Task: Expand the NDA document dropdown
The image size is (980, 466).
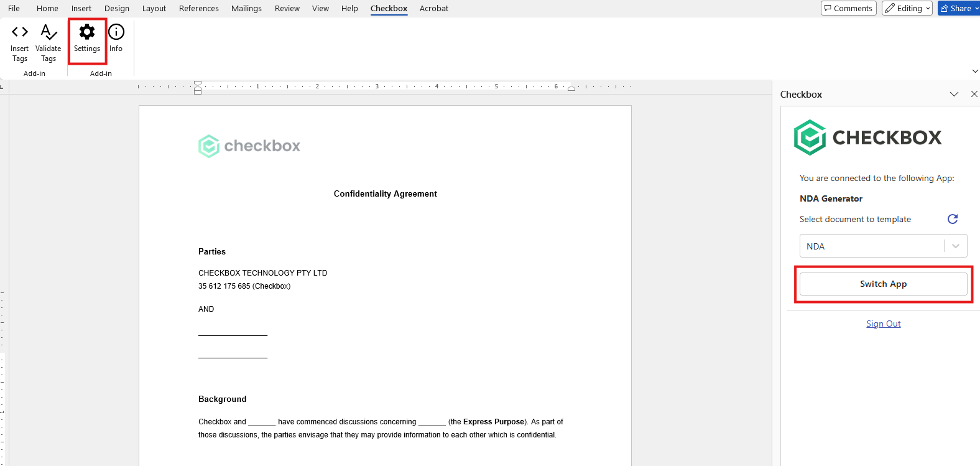Action: (x=956, y=246)
